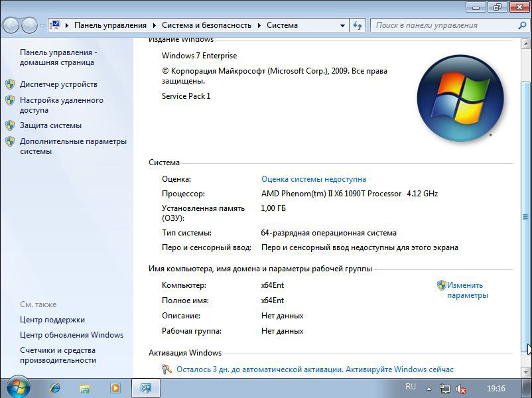Click the Forward navigation arrow button
The width and height of the screenshot is (532, 398).
point(30,25)
